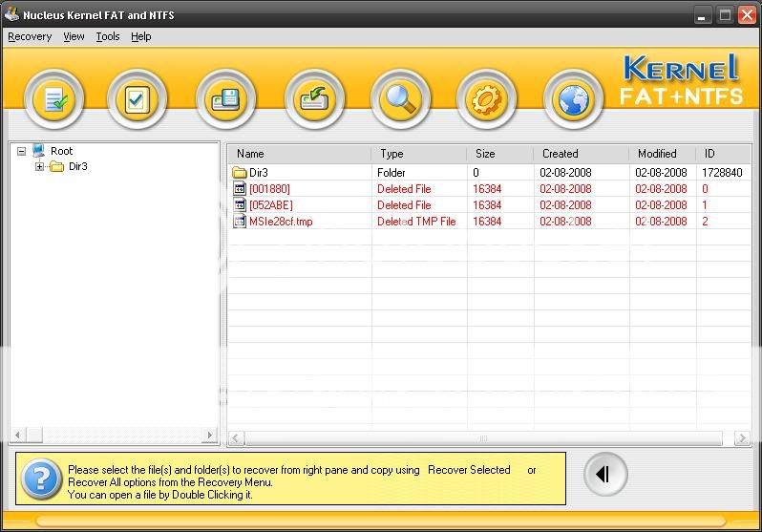
Task: Click the file icon of [001880]
Action: click(240, 189)
